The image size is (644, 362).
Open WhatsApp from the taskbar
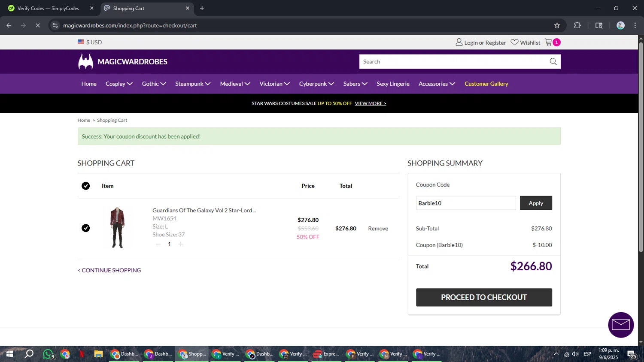coord(48,354)
